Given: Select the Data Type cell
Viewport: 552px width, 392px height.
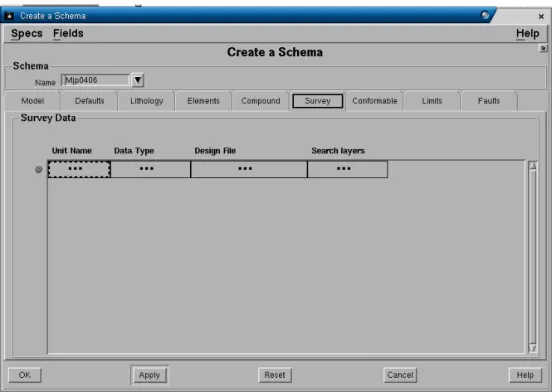Looking at the screenshot, I should click(x=151, y=169).
